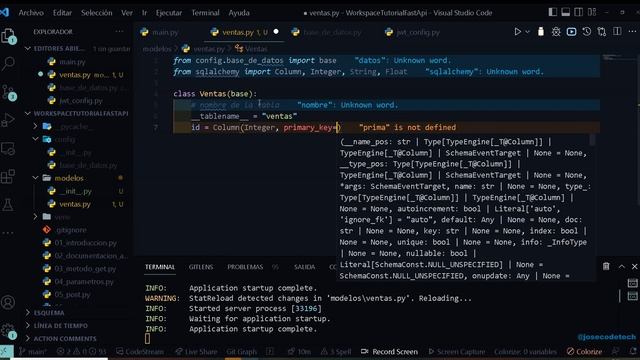Close ventas.py tab via unsaved dot
The width and height of the screenshot is (640, 360).
click(276, 32)
